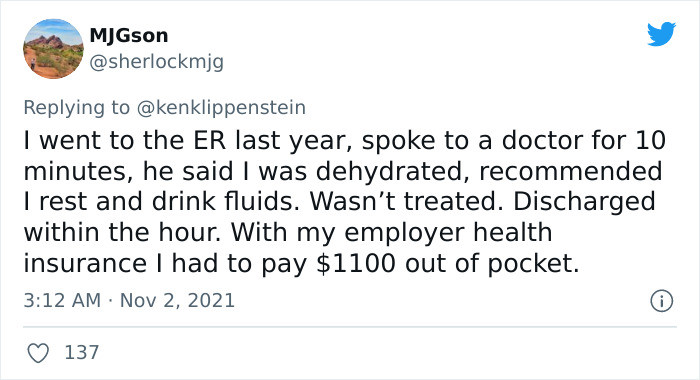Click the word "recommended" in the tweet

click(571, 171)
